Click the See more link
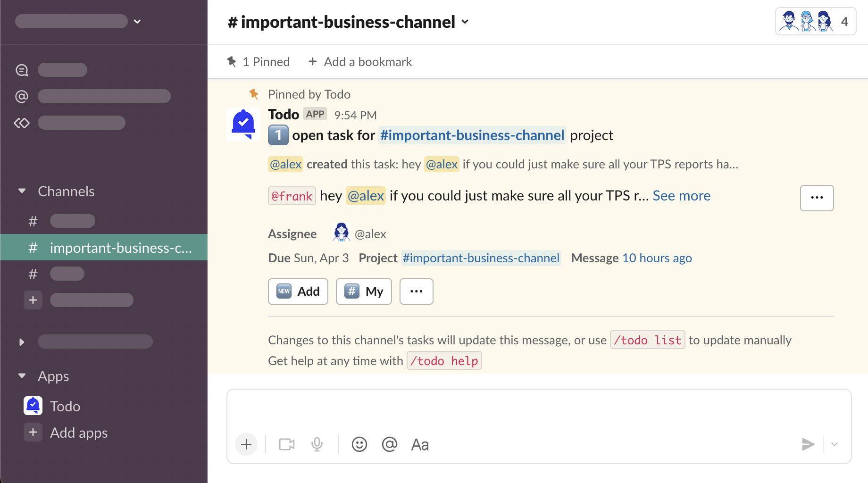Viewport: 868px width, 483px height. tap(681, 196)
